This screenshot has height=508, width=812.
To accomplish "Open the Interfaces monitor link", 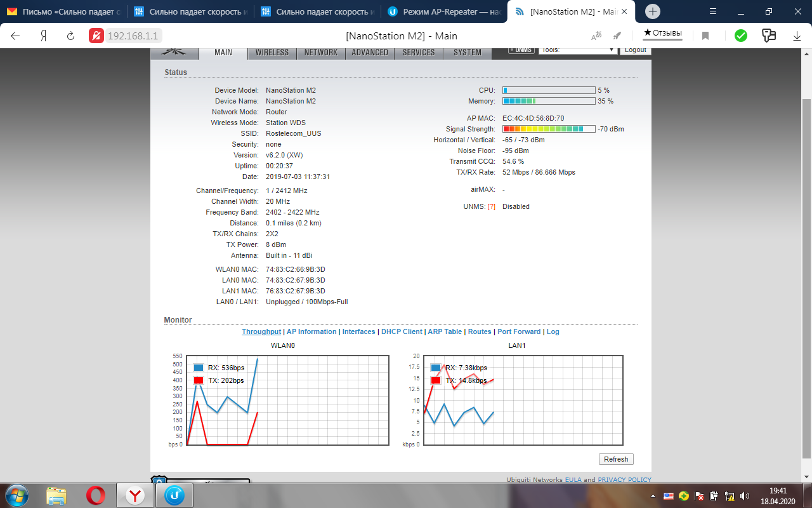I will (x=359, y=331).
